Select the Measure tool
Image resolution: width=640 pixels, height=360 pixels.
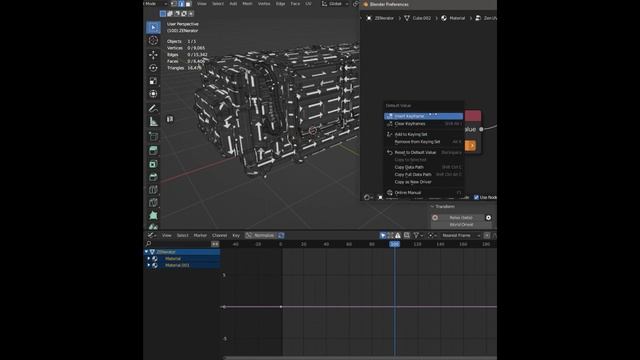(x=153, y=122)
